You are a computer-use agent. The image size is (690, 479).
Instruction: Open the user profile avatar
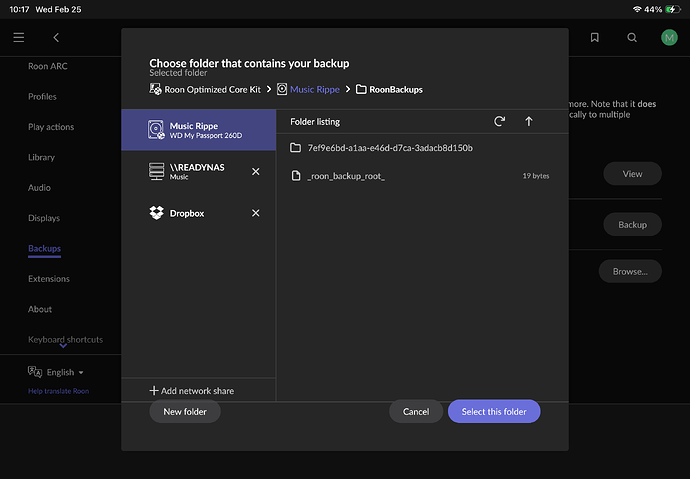coord(669,37)
